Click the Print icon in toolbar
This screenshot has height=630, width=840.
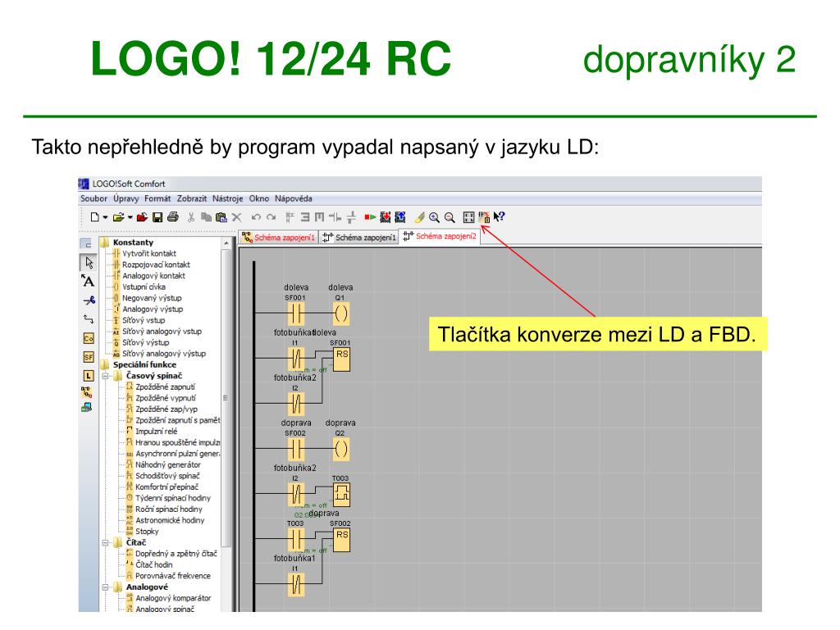(172, 217)
